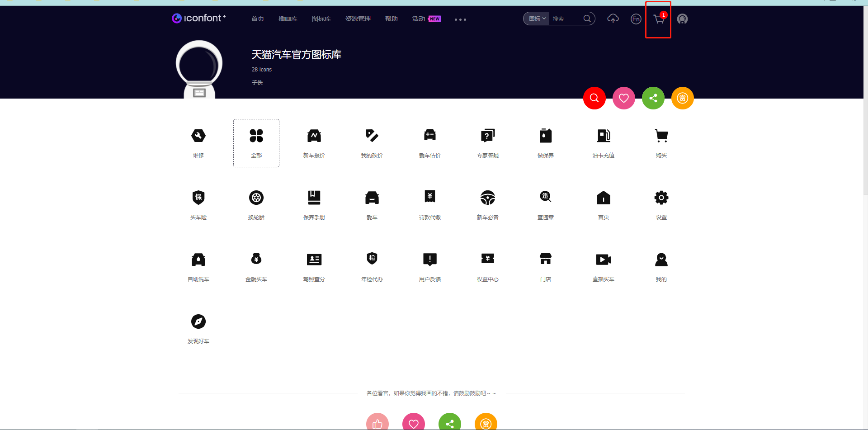The height and width of the screenshot is (430, 868).
Task: Select the 设置 gear icon
Action: pos(661,198)
